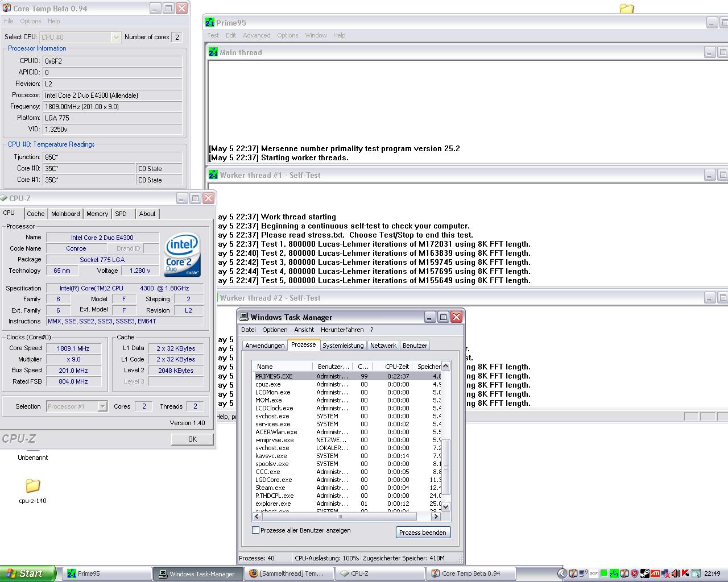Click the ATI tray icon
This screenshot has height=582, width=728.
pyautogui.click(x=655, y=573)
